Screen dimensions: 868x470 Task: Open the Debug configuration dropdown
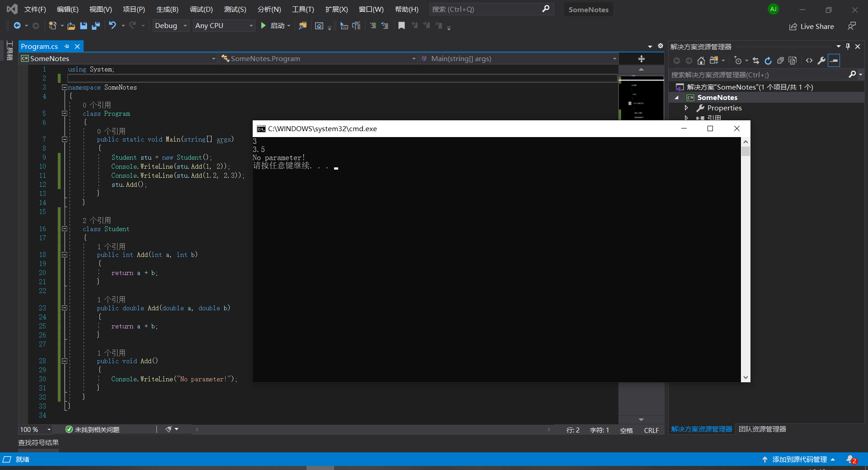pos(170,26)
